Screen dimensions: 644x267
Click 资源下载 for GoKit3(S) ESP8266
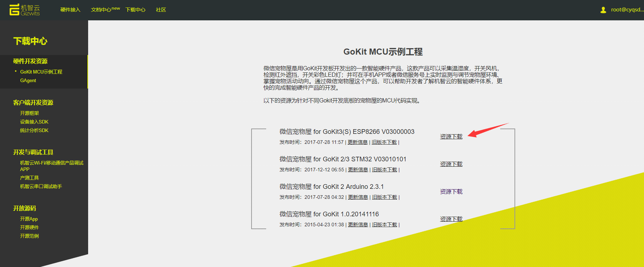451,137
